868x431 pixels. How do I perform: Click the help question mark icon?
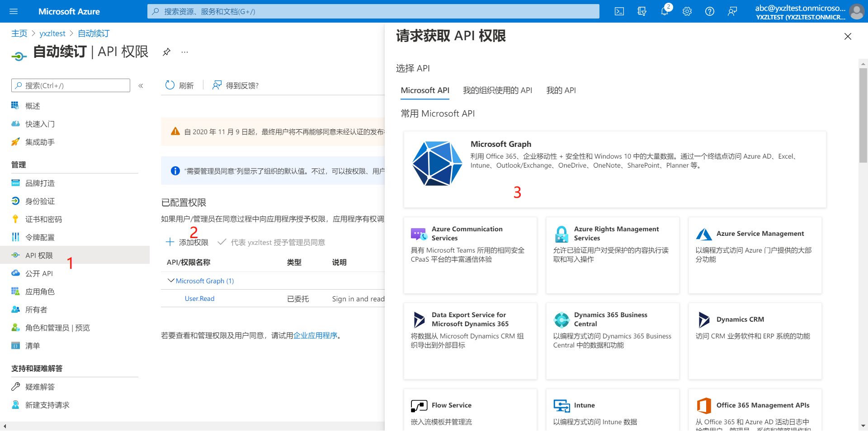tap(709, 11)
